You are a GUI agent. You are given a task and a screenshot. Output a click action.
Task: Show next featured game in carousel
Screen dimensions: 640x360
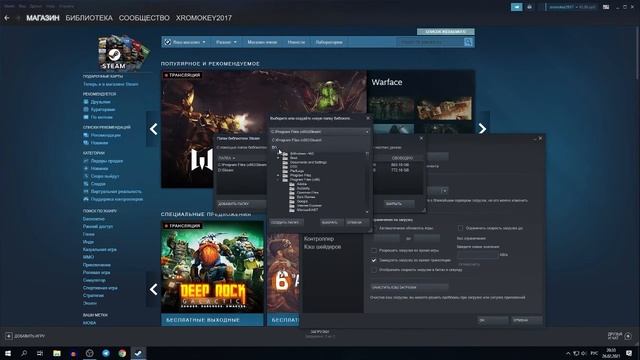[482, 129]
